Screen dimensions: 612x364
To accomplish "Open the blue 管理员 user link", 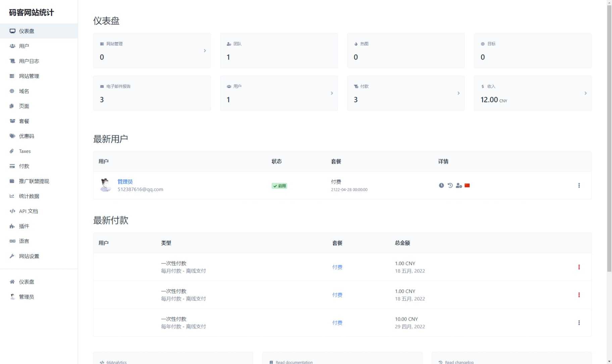I will (x=125, y=182).
